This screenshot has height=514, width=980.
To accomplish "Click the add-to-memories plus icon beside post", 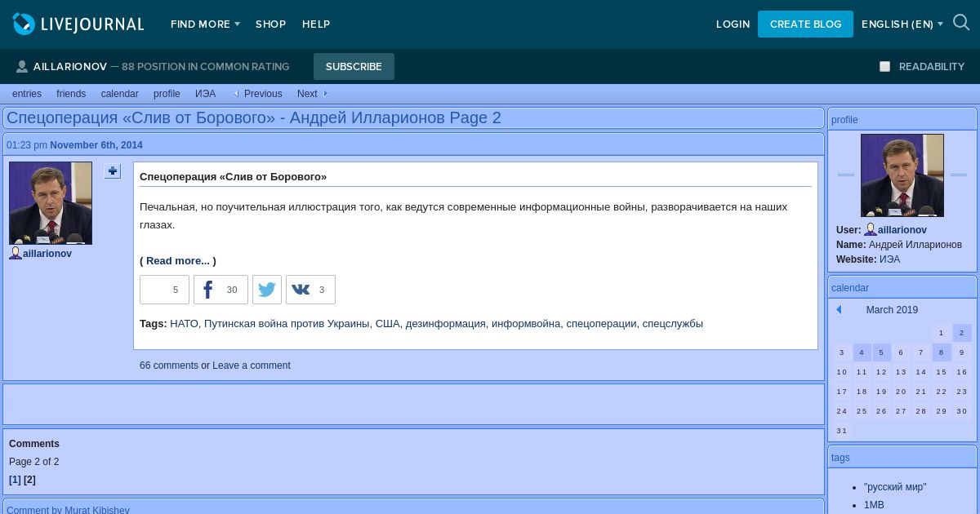I will pos(113,171).
